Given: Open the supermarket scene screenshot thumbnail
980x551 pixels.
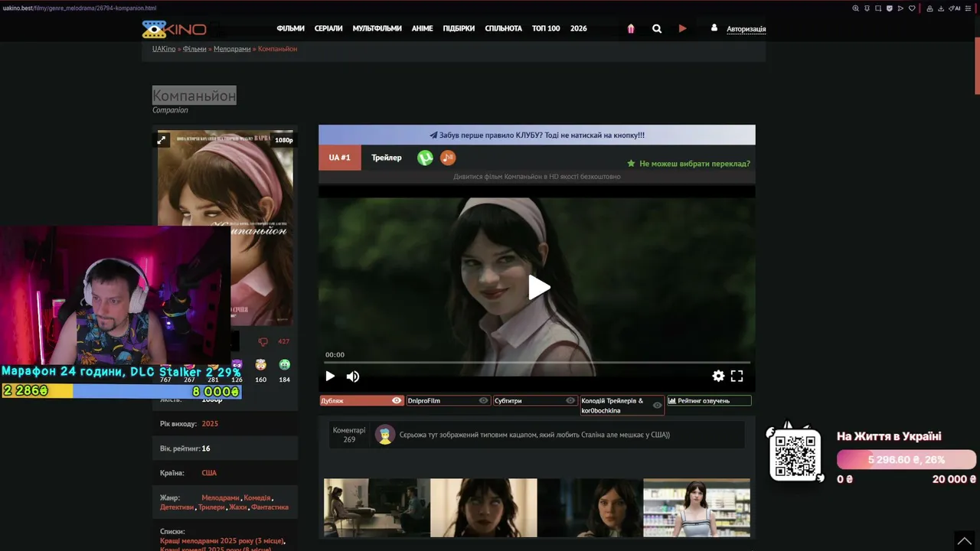Looking at the screenshot, I should click(x=697, y=508).
